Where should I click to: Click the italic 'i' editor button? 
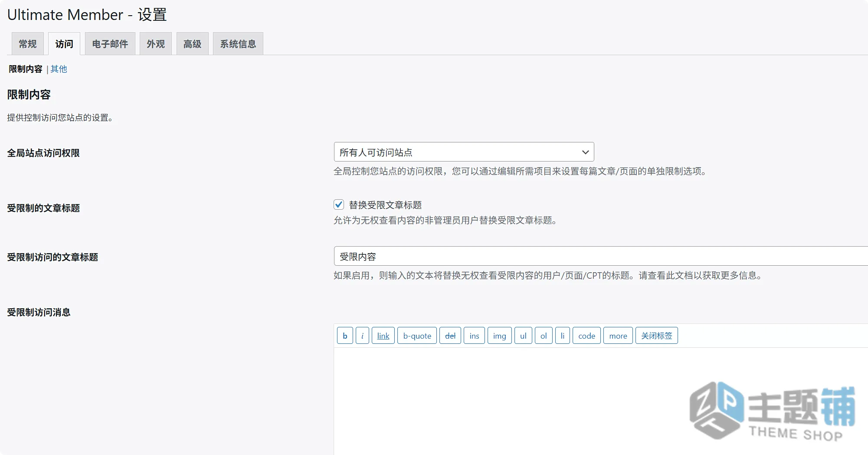point(362,336)
